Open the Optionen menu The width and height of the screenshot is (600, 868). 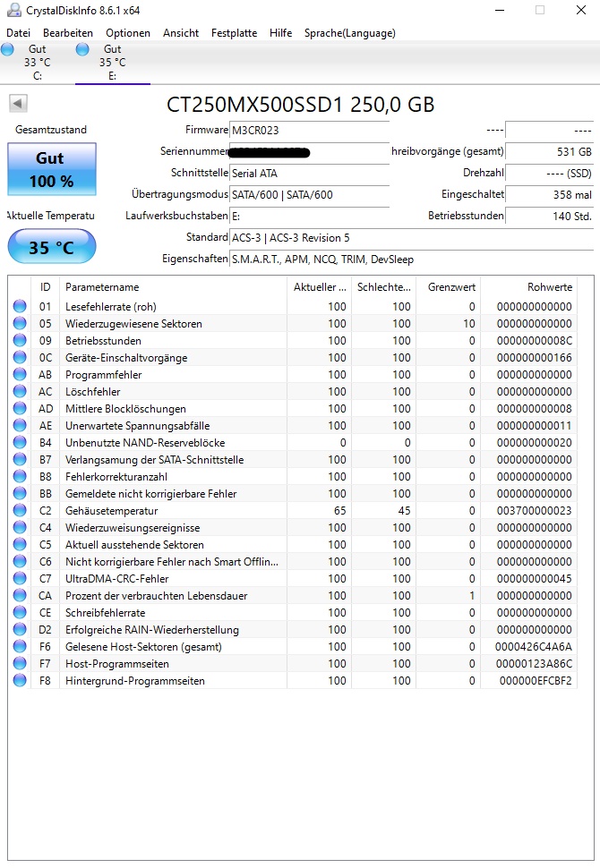[128, 32]
